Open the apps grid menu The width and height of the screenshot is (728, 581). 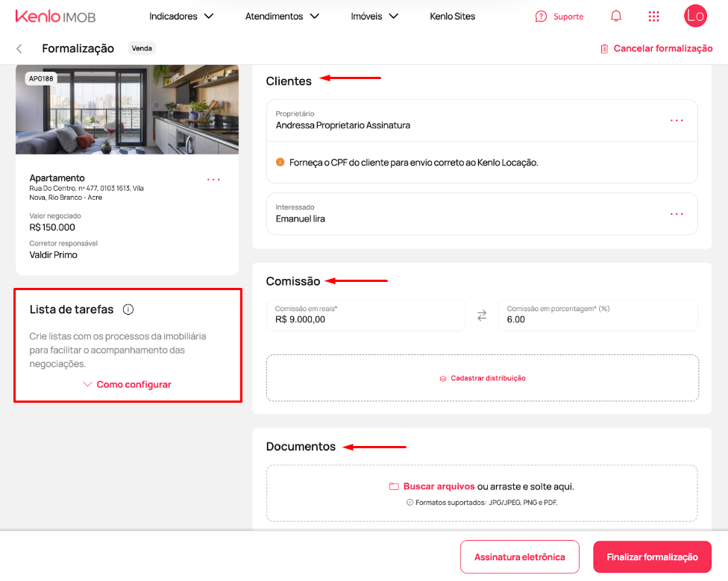653,16
